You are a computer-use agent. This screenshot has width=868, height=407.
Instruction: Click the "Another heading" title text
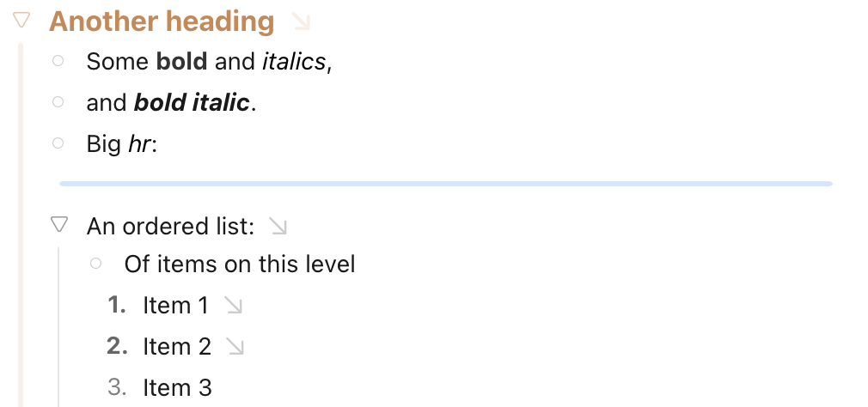coord(162,21)
